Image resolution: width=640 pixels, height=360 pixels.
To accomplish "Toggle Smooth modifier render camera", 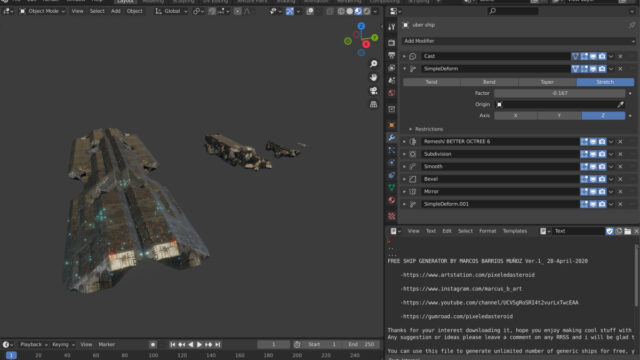I will (x=602, y=167).
